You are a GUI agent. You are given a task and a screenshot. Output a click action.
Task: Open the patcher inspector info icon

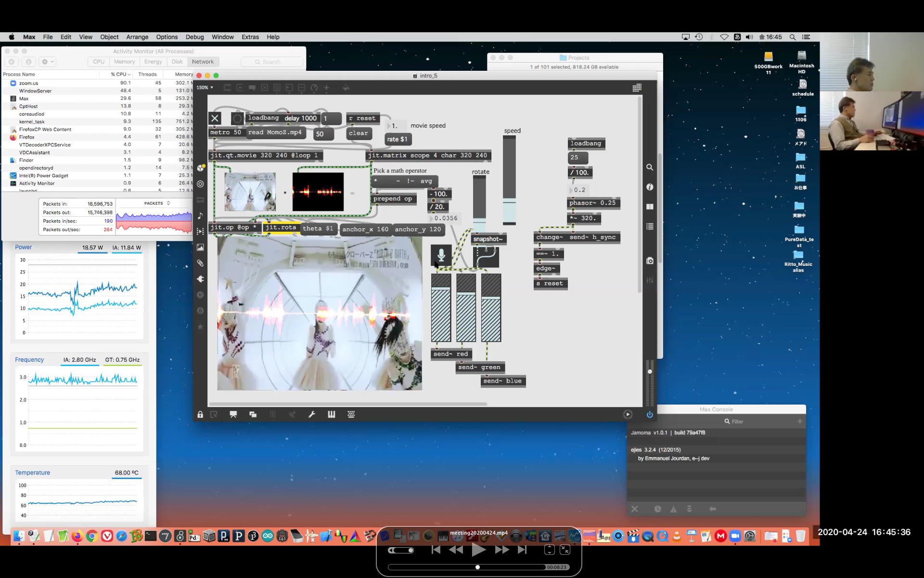click(x=650, y=187)
